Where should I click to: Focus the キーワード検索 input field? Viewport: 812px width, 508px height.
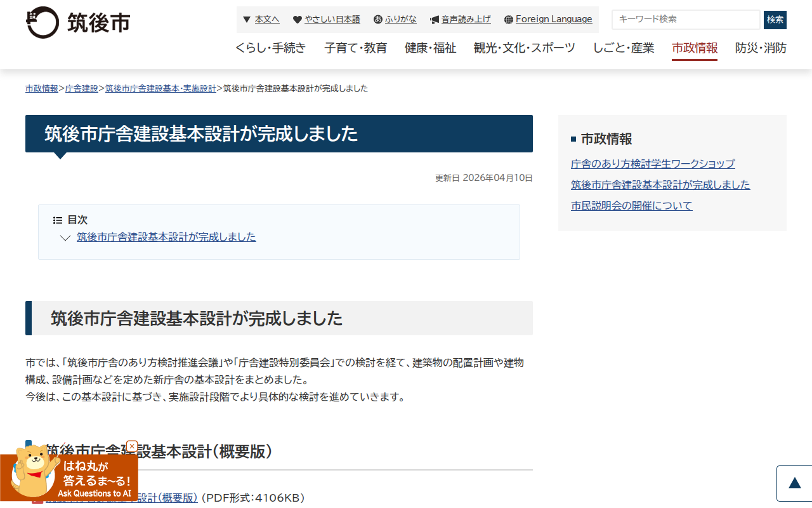point(686,19)
